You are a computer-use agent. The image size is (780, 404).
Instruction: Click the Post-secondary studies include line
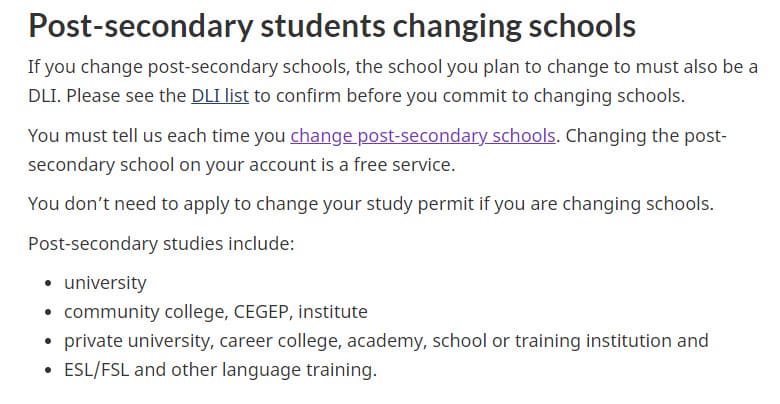point(162,244)
